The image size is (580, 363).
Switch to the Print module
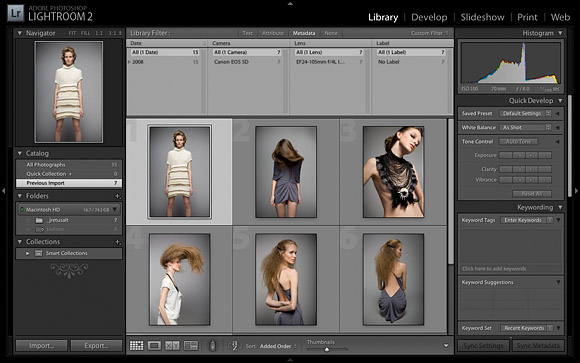[x=527, y=17]
